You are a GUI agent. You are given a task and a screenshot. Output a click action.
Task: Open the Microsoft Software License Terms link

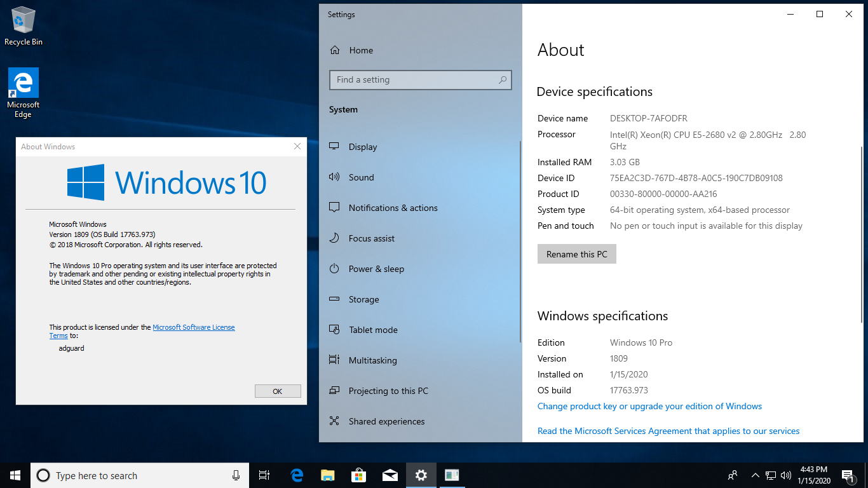[x=194, y=327]
